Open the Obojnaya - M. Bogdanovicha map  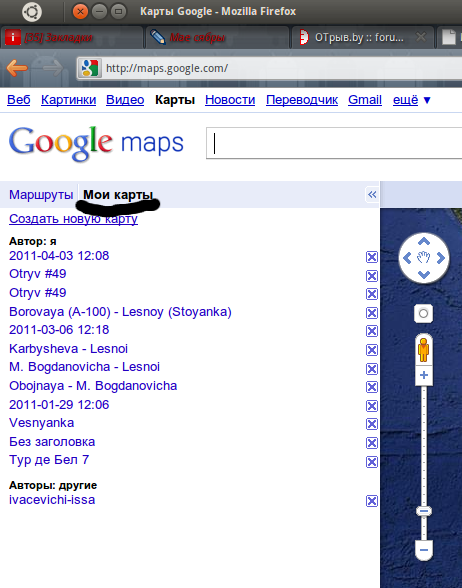coord(93,386)
